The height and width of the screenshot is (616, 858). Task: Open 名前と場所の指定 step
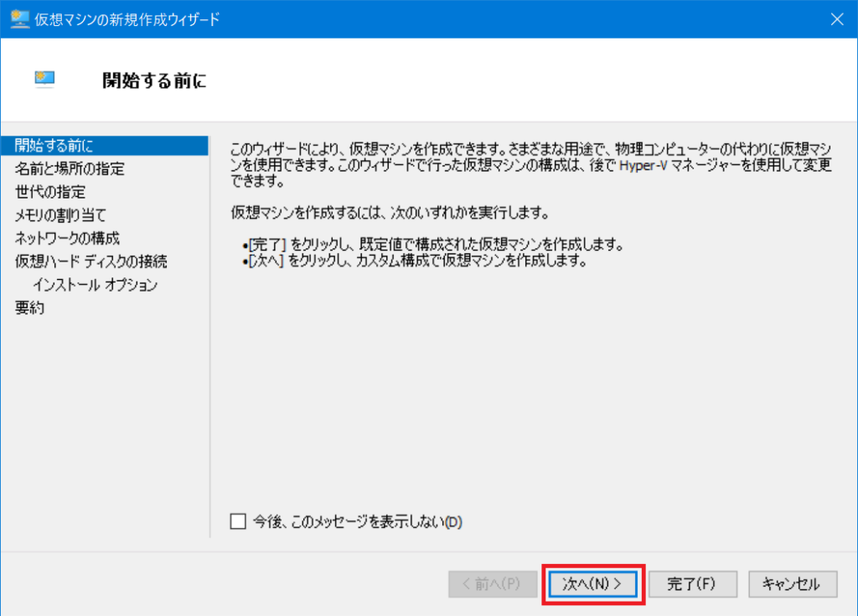tap(70, 168)
